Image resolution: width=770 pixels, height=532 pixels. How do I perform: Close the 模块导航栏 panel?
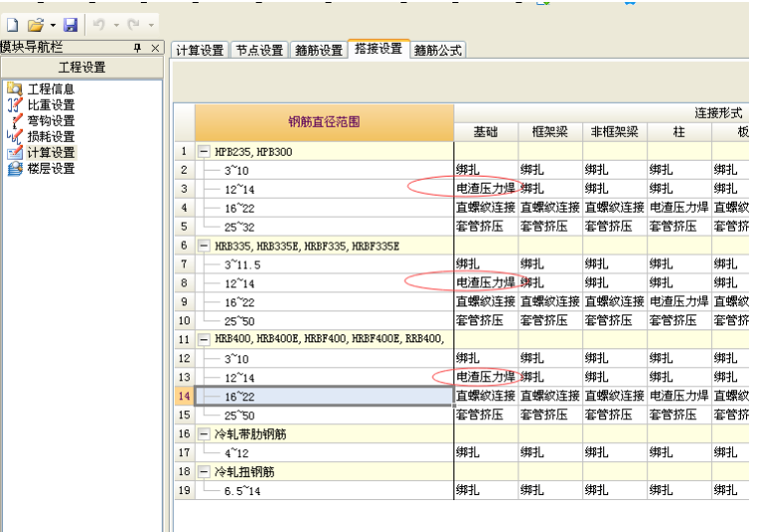155,48
